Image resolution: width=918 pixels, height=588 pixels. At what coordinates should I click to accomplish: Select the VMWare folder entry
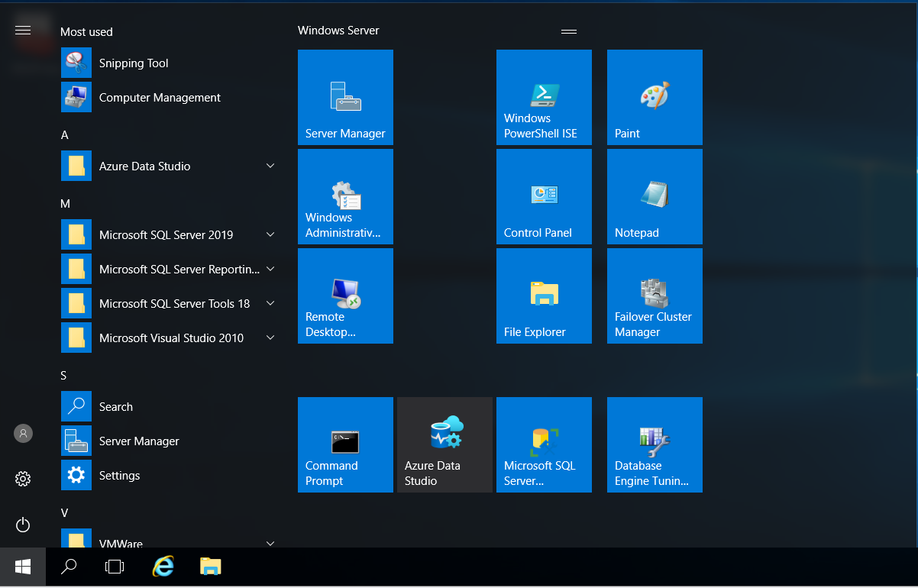coord(170,538)
